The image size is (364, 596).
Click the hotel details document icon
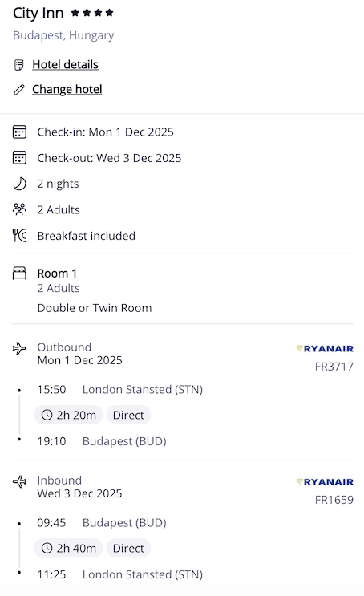[x=19, y=65]
